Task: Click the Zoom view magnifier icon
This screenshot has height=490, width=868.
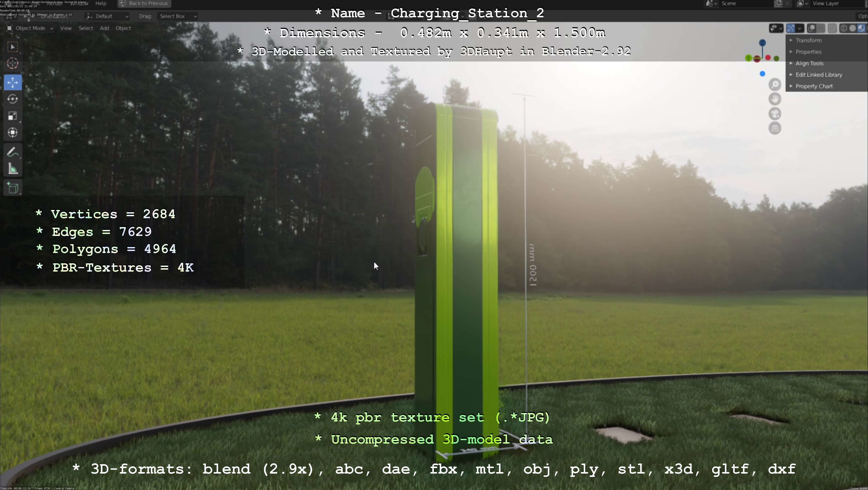Action: click(x=775, y=84)
